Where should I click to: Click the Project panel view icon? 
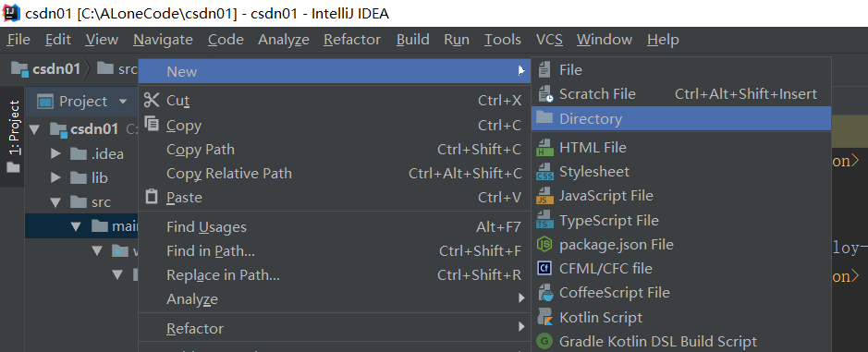[x=45, y=102]
